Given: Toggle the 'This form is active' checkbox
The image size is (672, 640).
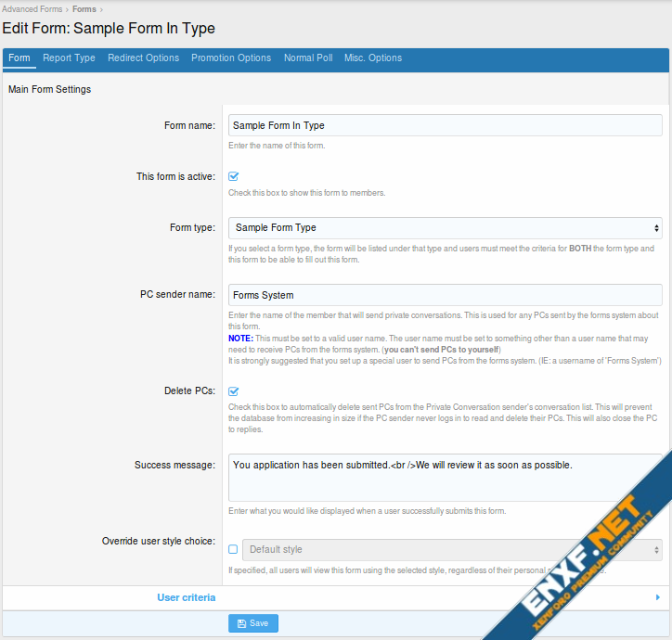Looking at the screenshot, I should [x=233, y=176].
